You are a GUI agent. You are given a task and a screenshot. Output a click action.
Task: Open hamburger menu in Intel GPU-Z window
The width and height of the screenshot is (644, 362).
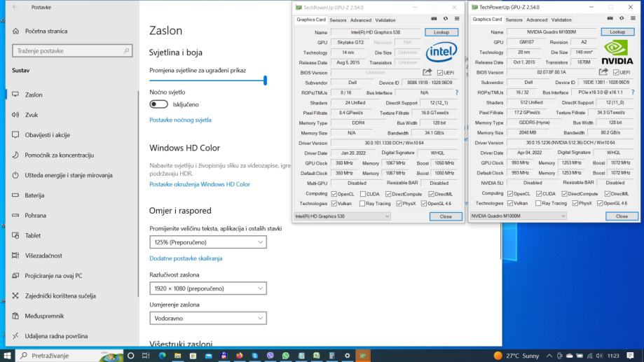click(457, 19)
